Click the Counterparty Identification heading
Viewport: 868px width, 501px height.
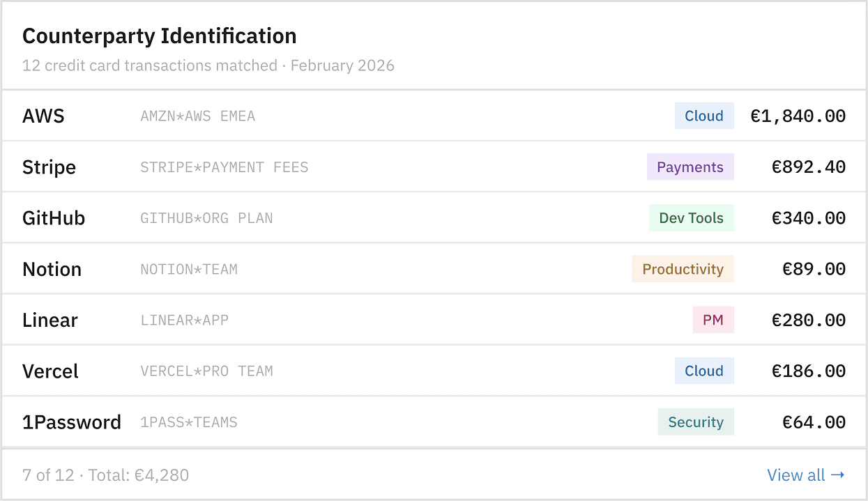[160, 36]
